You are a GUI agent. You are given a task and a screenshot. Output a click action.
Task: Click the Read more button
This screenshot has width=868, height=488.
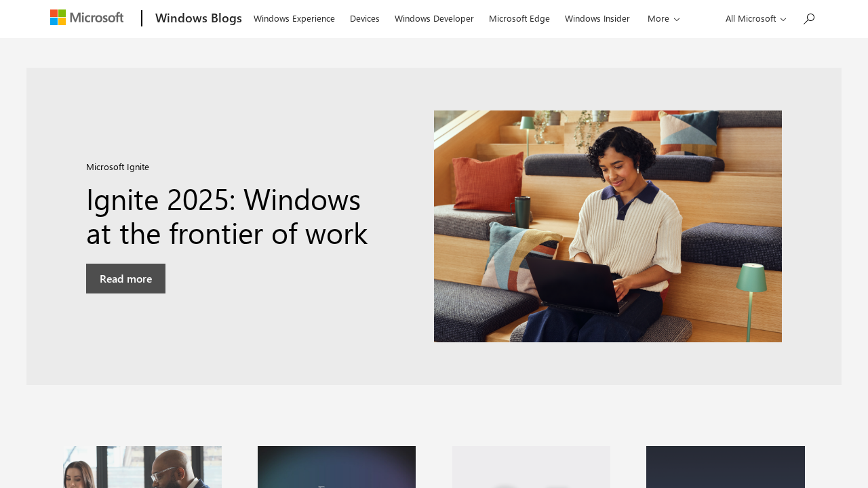[x=125, y=278]
